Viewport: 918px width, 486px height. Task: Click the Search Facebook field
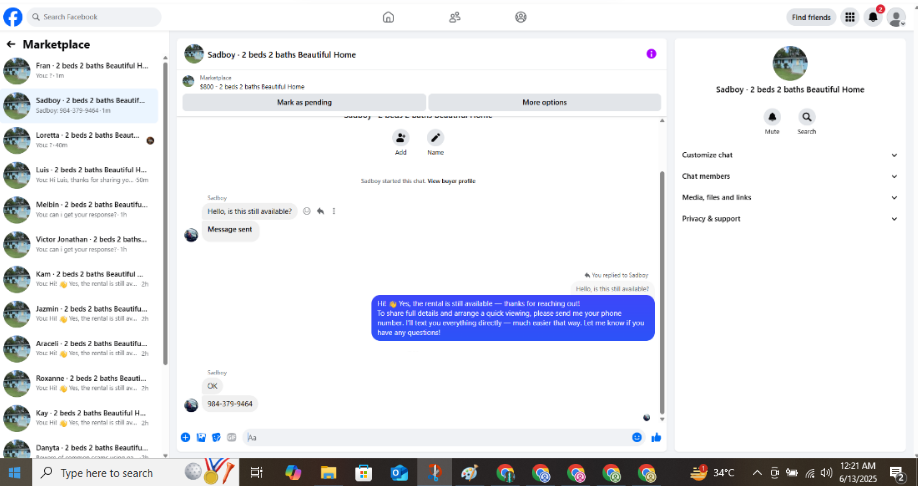[94, 17]
